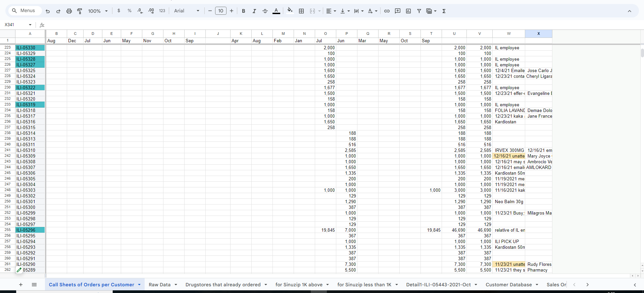Switch to for Sinuzip 1K above tab
Viewport: 644px width, 293px height.
tap(299, 285)
